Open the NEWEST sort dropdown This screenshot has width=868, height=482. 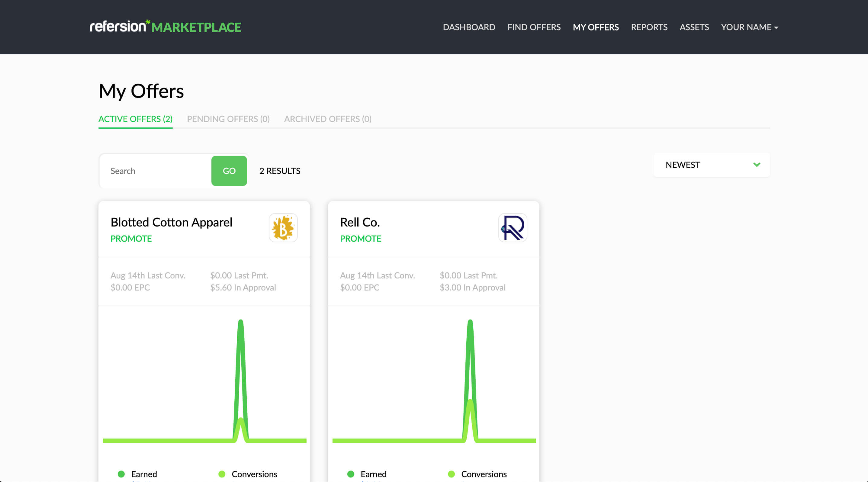click(x=712, y=165)
